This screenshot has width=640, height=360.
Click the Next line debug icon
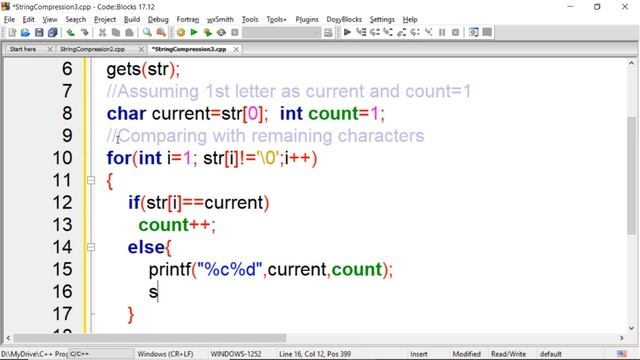pos(374,32)
